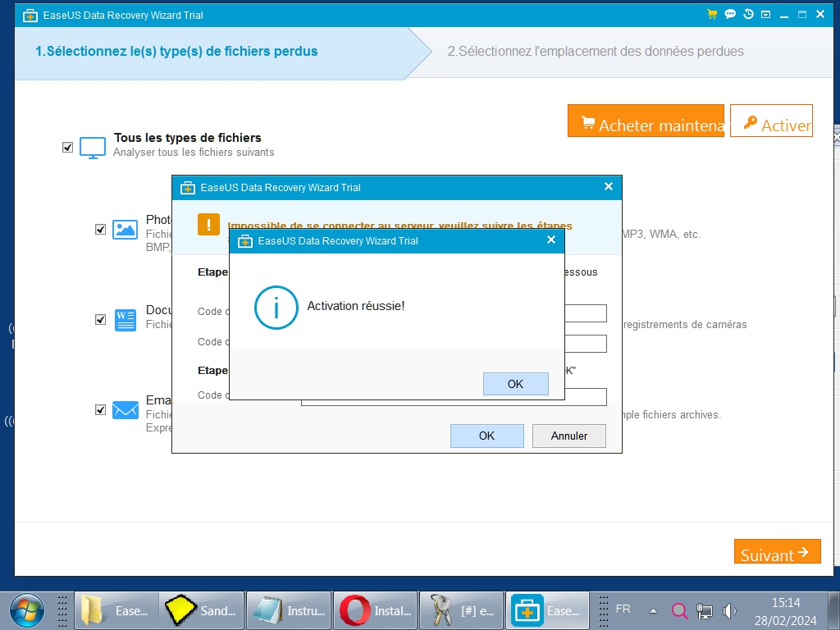
Task: Close the 'Activation réussie' dialog
Action: [551, 240]
